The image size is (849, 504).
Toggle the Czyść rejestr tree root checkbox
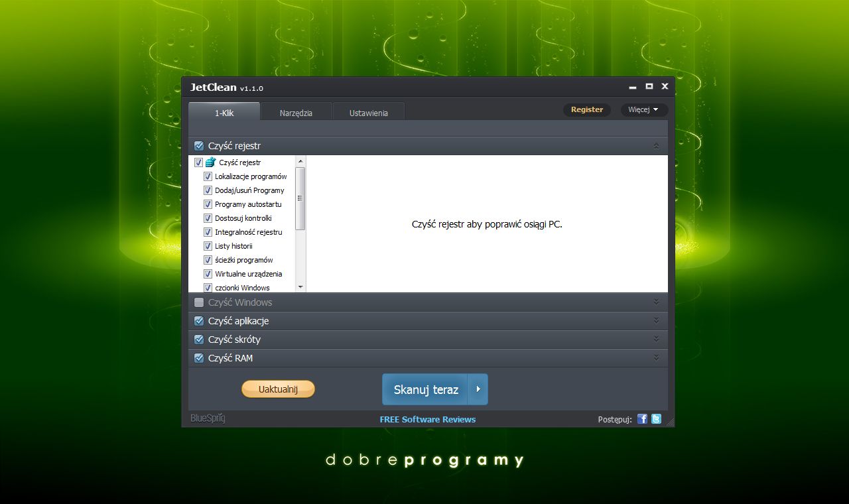tap(198, 162)
